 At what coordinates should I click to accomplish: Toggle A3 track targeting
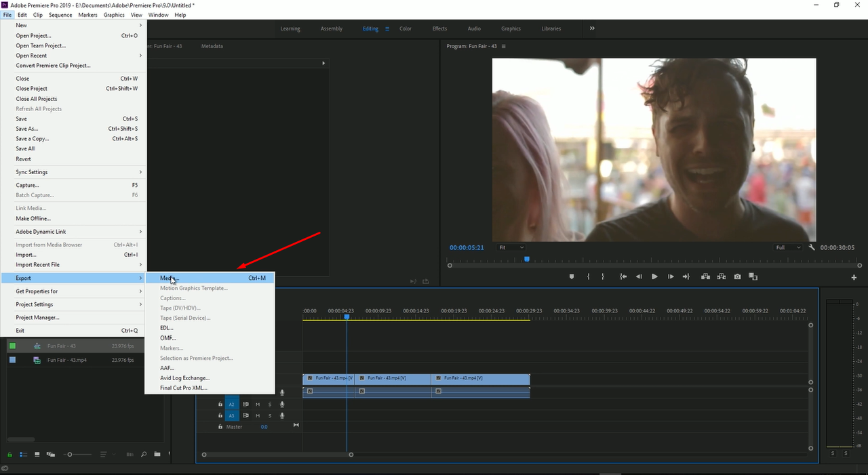pos(231,415)
